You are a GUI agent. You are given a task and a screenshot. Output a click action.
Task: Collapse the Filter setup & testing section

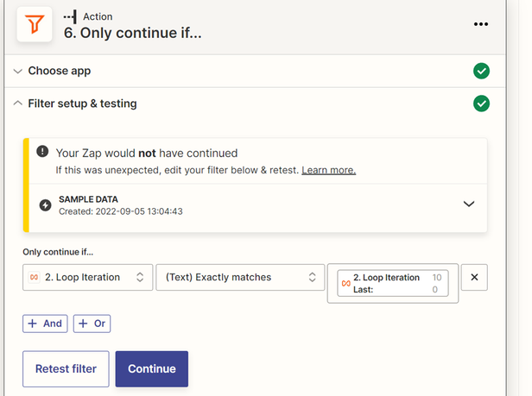coord(82,104)
